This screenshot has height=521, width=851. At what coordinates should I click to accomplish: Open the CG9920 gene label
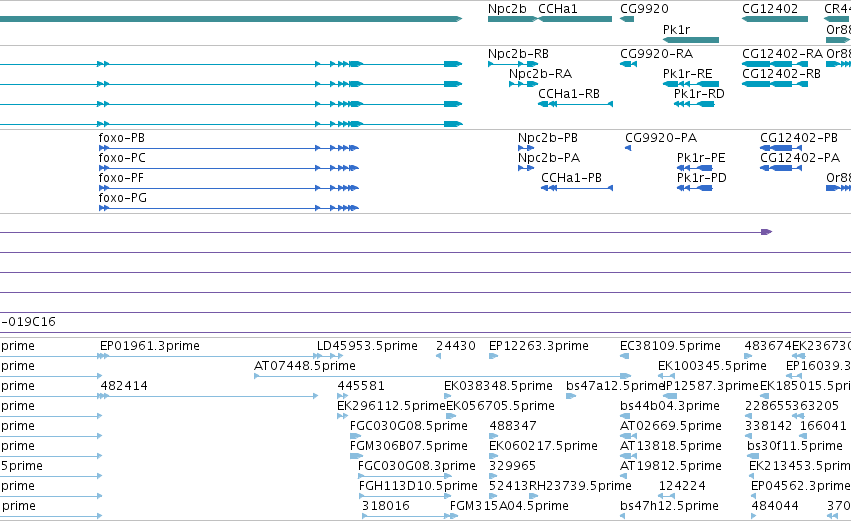coord(644,9)
